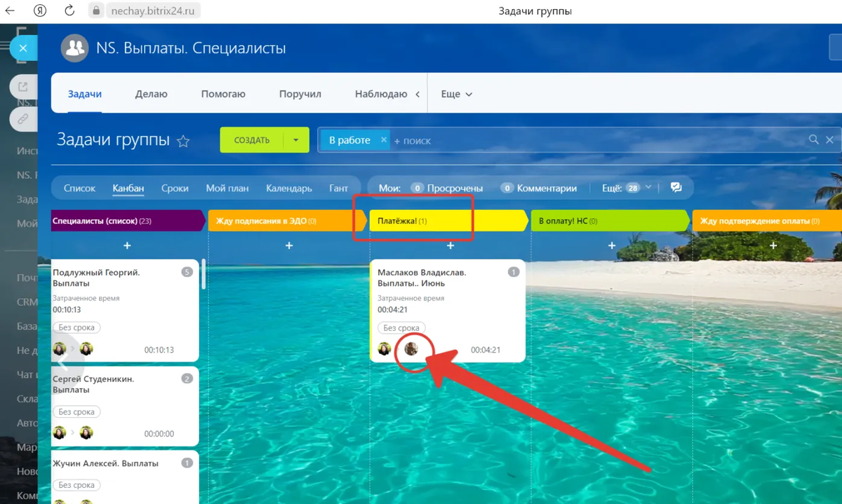Click comment counter 5 on Подлужный card

187,272
